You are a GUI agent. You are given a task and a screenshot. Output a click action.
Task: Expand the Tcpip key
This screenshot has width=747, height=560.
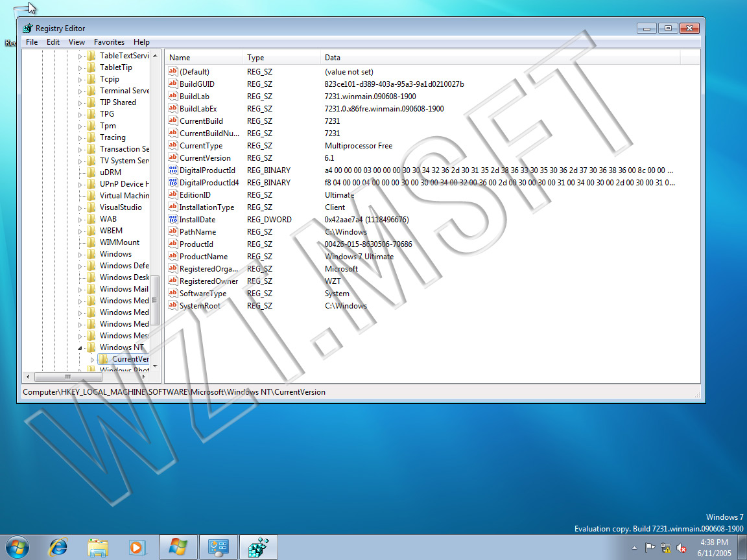(80, 80)
